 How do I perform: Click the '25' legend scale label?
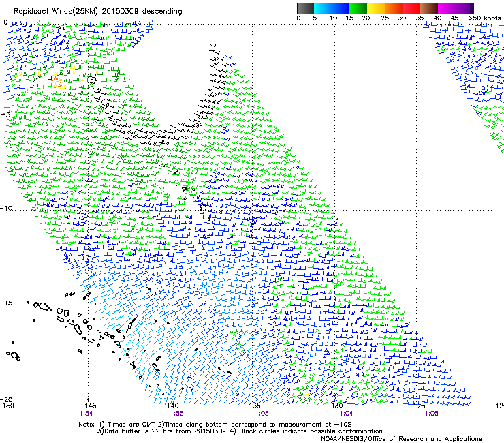pyautogui.click(x=385, y=18)
